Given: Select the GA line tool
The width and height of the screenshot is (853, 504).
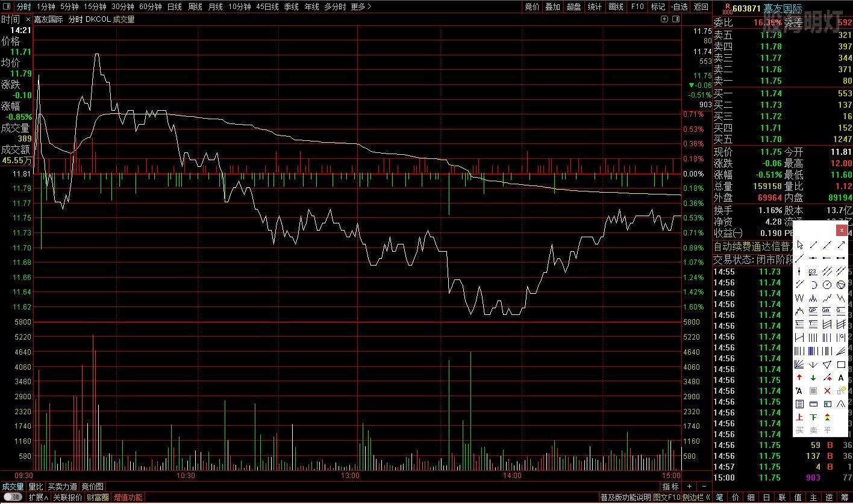Looking at the screenshot, I should pyautogui.click(x=827, y=311).
